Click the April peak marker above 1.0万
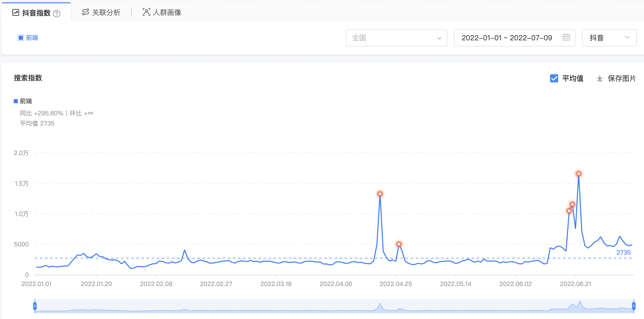 pos(380,194)
